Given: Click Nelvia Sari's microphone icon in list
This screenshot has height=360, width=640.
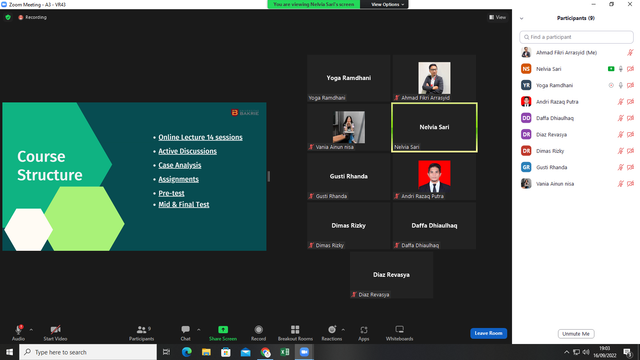Looking at the screenshot, I should click(621, 69).
